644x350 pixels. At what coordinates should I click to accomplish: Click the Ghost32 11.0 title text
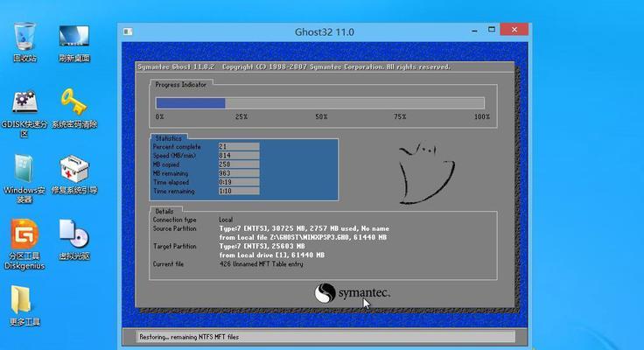(325, 32)
